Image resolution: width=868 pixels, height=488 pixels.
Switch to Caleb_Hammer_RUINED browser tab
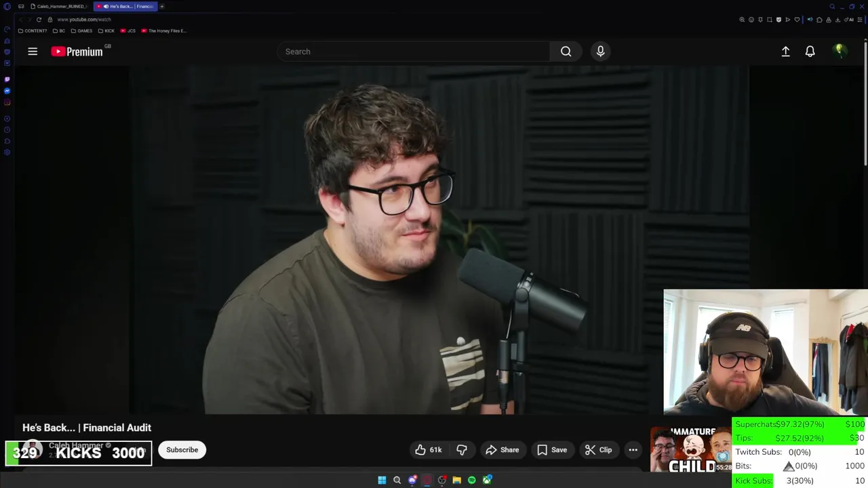click(58, 7)
